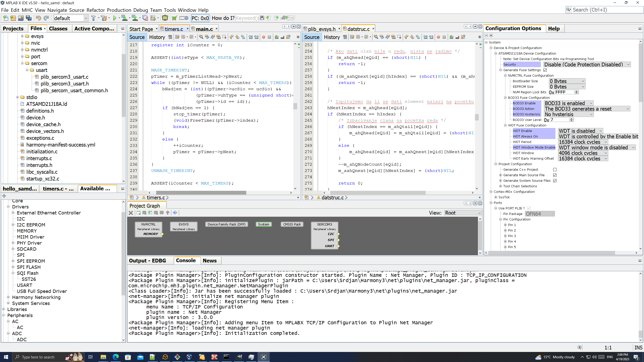Viewport: 644px width, 362px height.
Task: Click the microchipDIRECT shopping cart icon
Action: pyautogui.click(x=174, y=18)
